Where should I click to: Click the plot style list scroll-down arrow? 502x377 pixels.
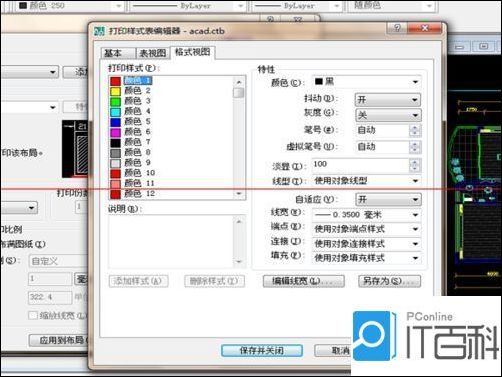click(239, 194)
